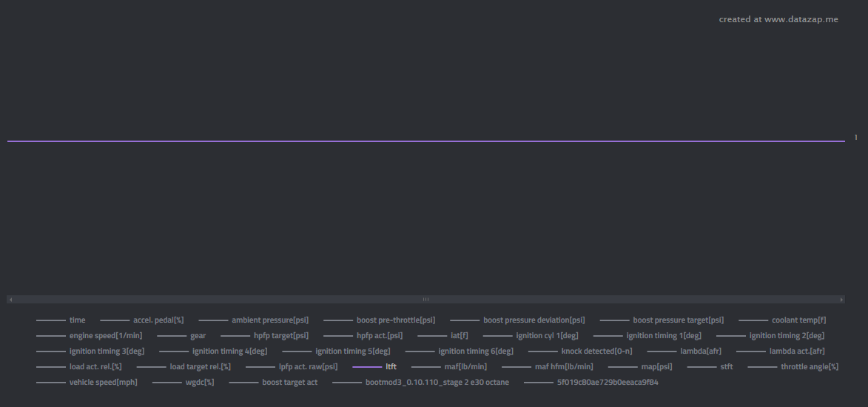Screen dimensions: 868x407
Task: Click the scrollbar center grip handle
Action: coord(425,299)
